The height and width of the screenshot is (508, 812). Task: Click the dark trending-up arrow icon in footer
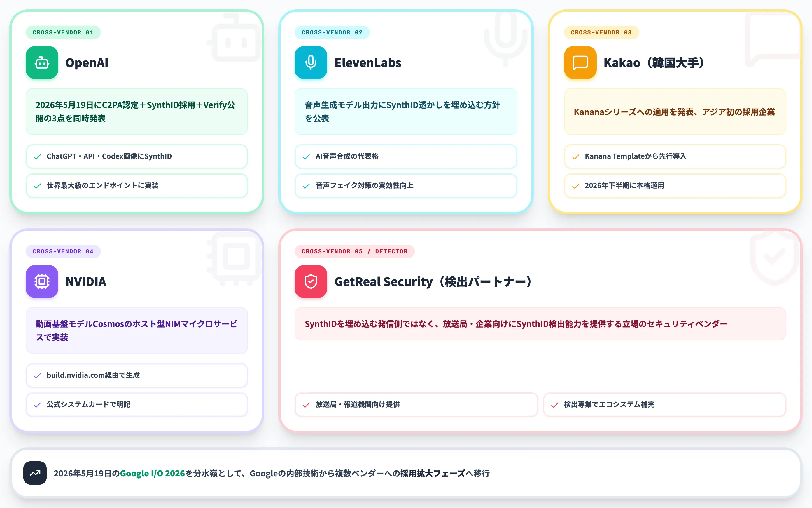[35, 473]
